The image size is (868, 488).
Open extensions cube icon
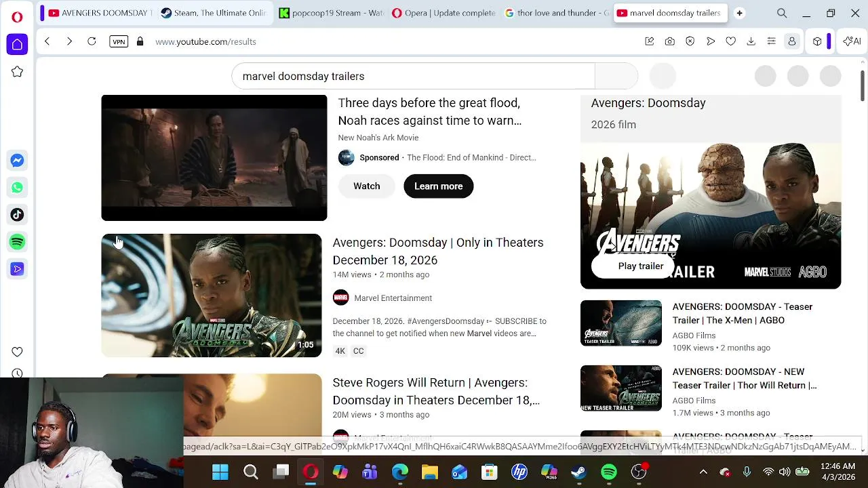point(817,41)
